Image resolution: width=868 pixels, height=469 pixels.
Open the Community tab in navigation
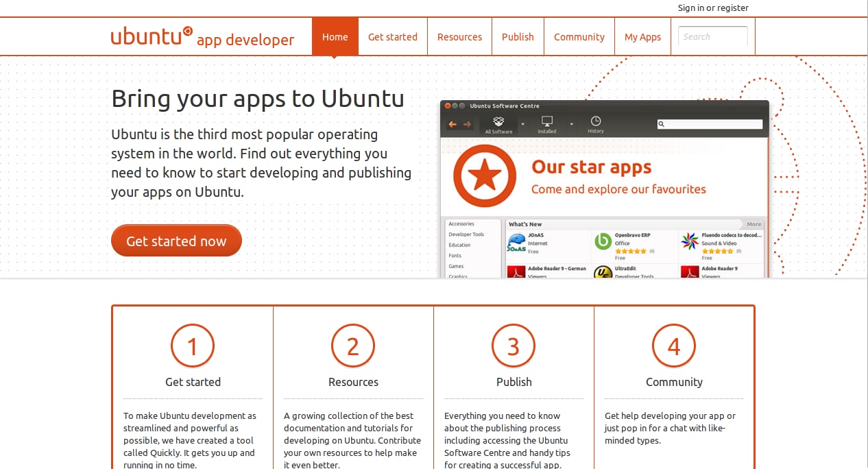(x=579, y=37)
